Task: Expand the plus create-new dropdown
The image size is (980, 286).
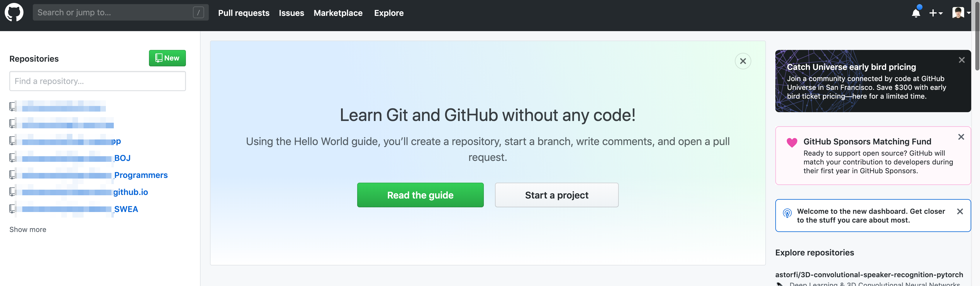Action: tap(935, 13)
